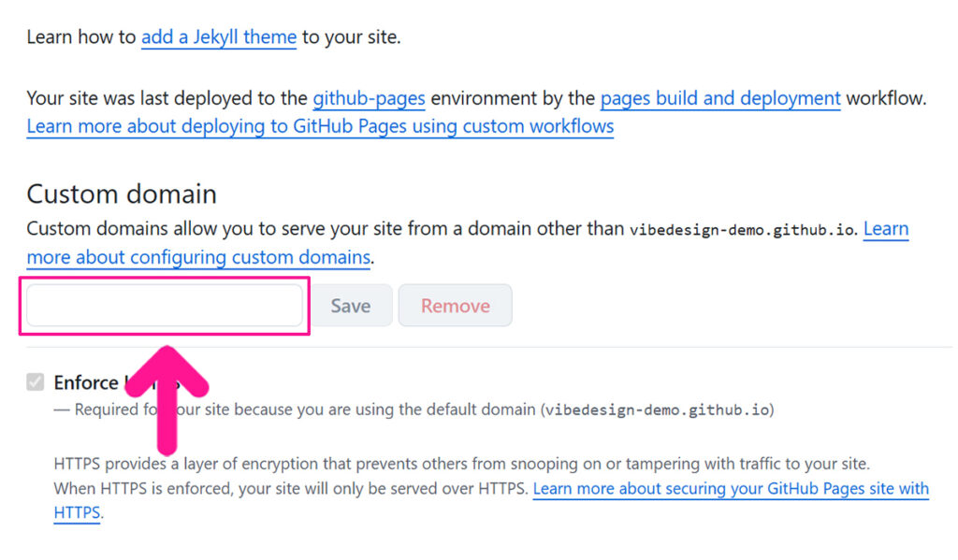Click the 'Learn how to' text before Jekyll link
958x560 pixels.
tap(81, 37)
